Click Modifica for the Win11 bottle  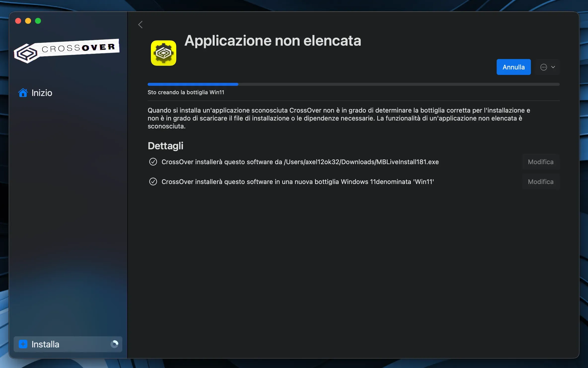[541, 182]
